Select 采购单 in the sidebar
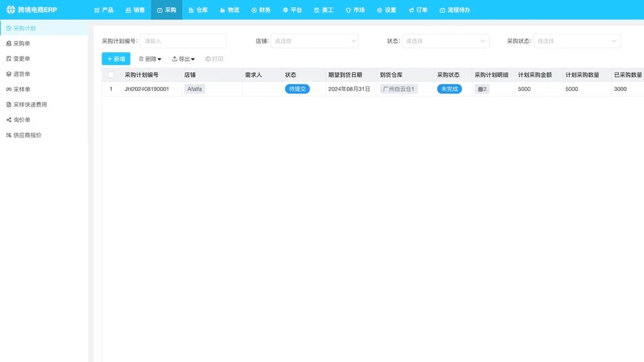This screenshot has height=362, width=644. [x=44, y=43]
